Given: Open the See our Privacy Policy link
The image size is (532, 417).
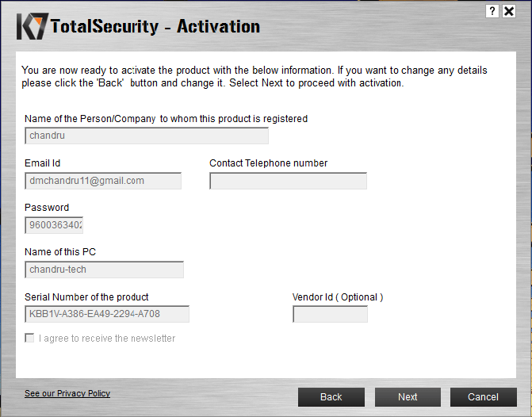Looking at the screenshot, I should pyautogui.click(x=67, y=393).
